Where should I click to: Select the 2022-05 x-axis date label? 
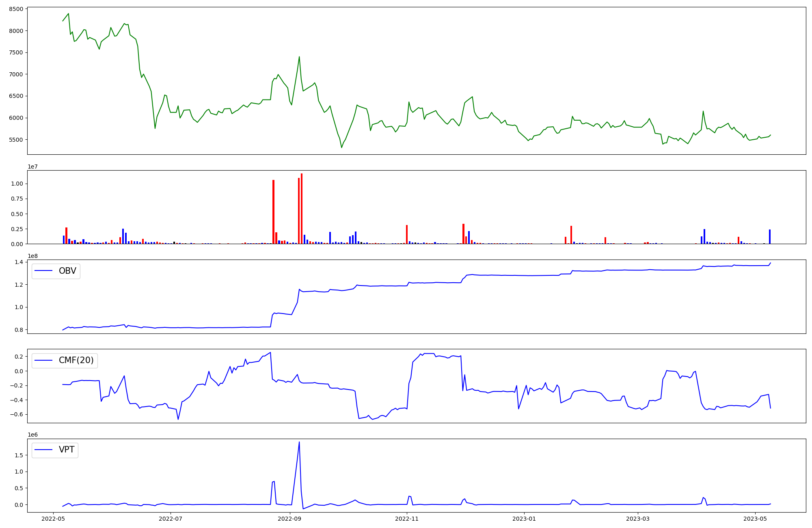click(x=54, y=519)
